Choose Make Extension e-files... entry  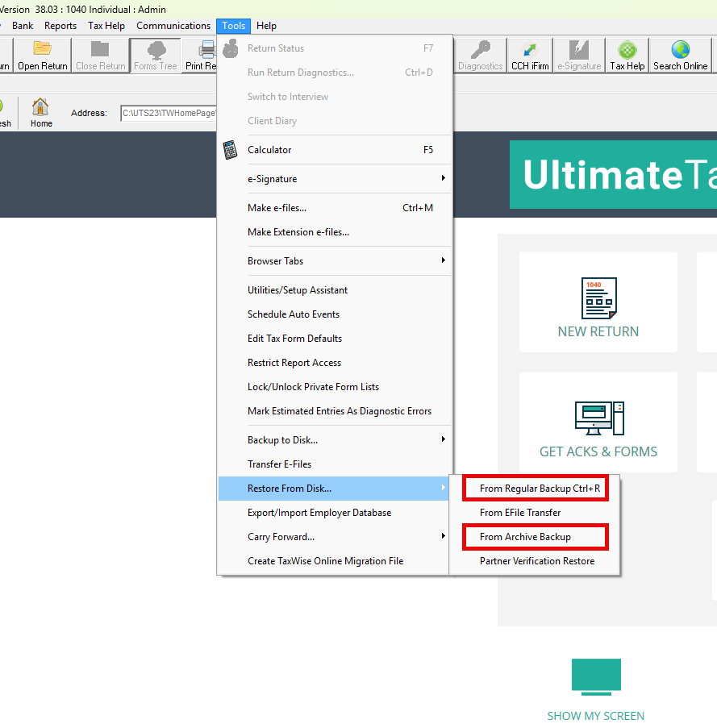[335, 232]
